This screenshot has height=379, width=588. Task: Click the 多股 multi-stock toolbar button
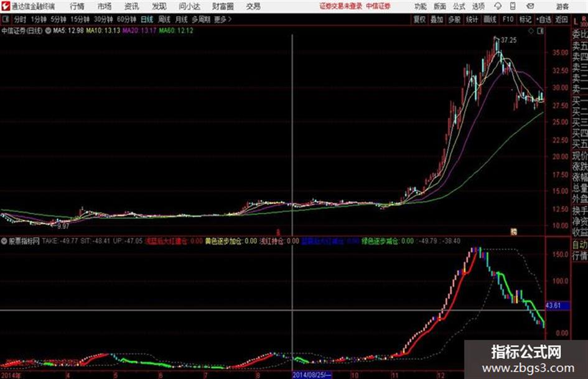(x=454, y=19)
